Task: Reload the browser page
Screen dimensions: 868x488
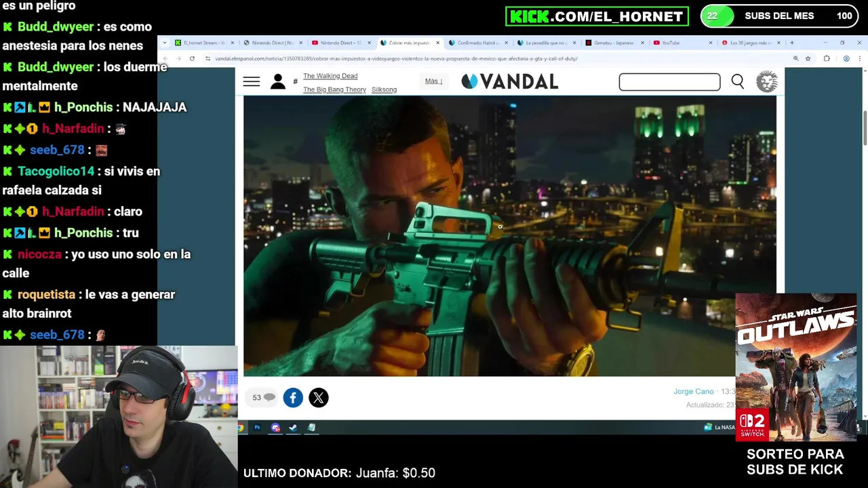Action: (x=192, y=58)
